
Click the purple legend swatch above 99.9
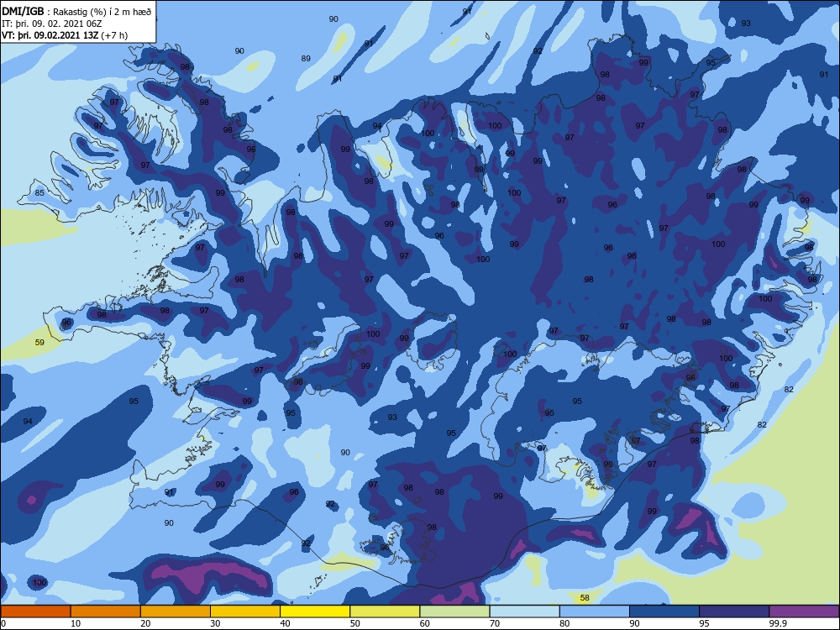tap(804, 612)
